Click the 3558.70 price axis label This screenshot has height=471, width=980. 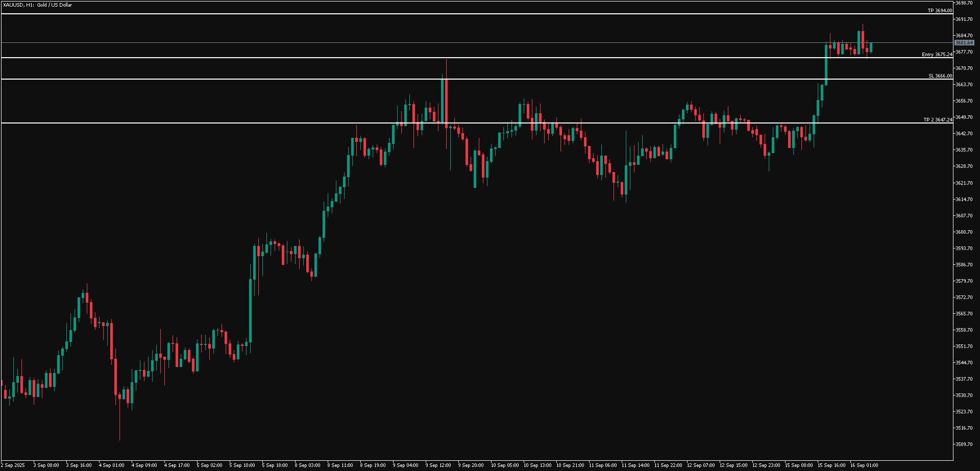point(964,330)
